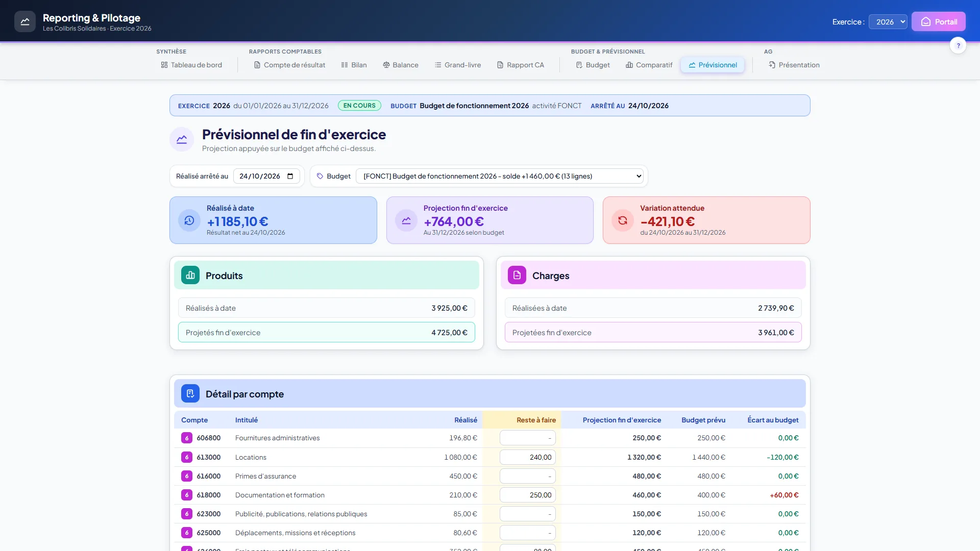980x551 pixels.
Task: Open the Présentation AG tab
Action: [x=794, y=65]
